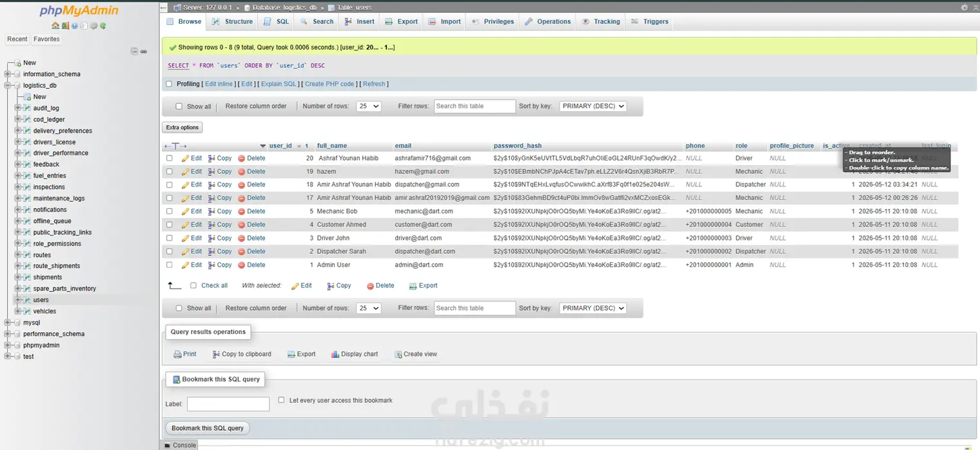Open the Insert tab
The height and width of the screenshot is (450, 980).
(359, 21)
